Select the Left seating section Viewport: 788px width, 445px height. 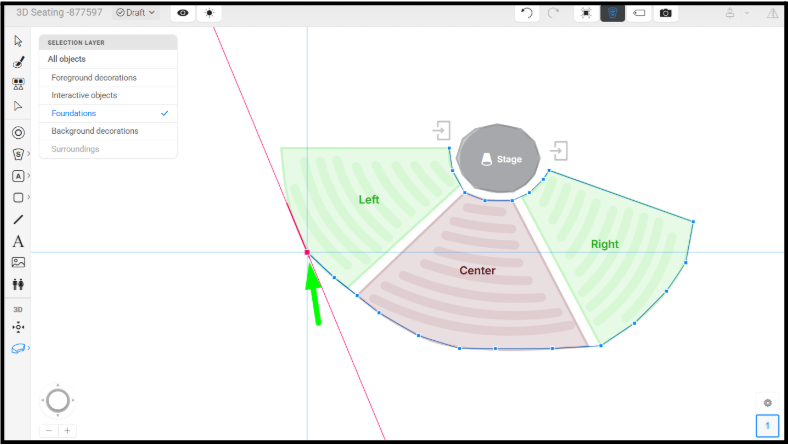[368, 200]
